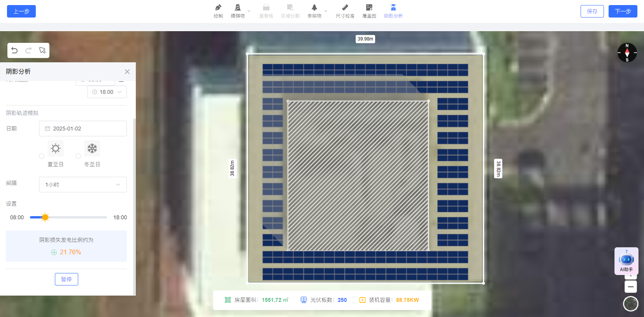The width and height of the screenshot is (644, 317).
Task: Proceed with 下一步 button
Action: point(623,11)
